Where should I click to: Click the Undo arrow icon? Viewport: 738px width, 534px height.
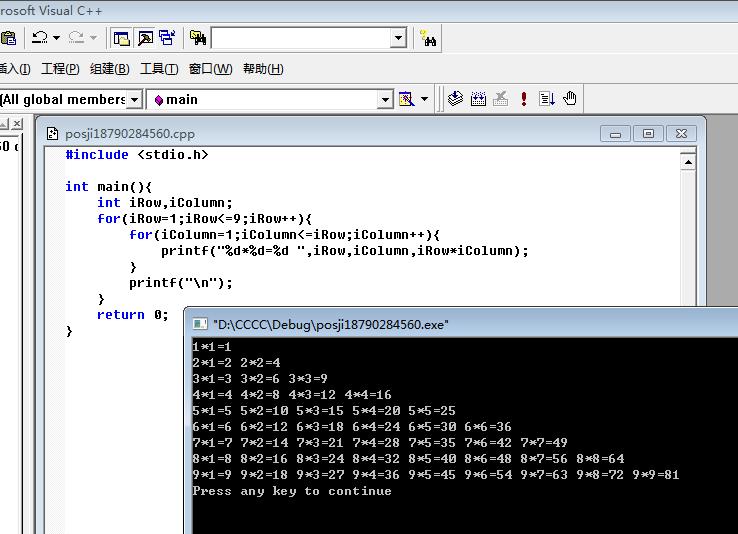coord(40,37)
